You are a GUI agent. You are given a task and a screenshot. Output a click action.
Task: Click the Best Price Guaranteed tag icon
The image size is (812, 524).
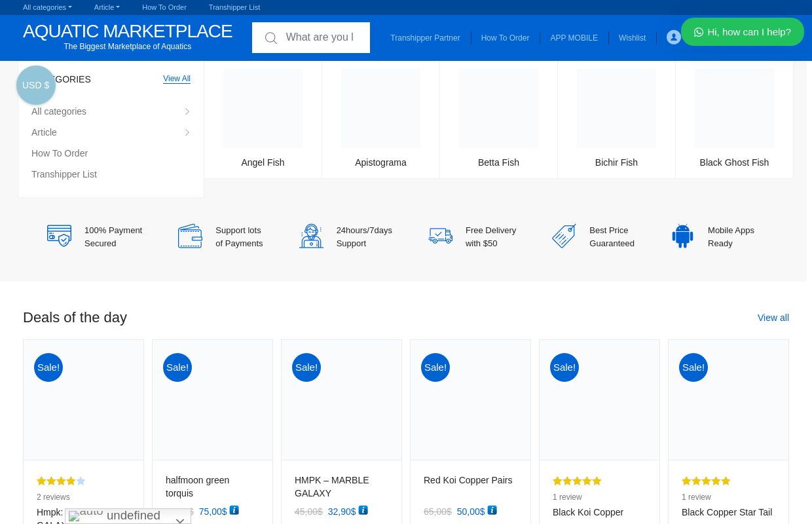pos(564,236)
